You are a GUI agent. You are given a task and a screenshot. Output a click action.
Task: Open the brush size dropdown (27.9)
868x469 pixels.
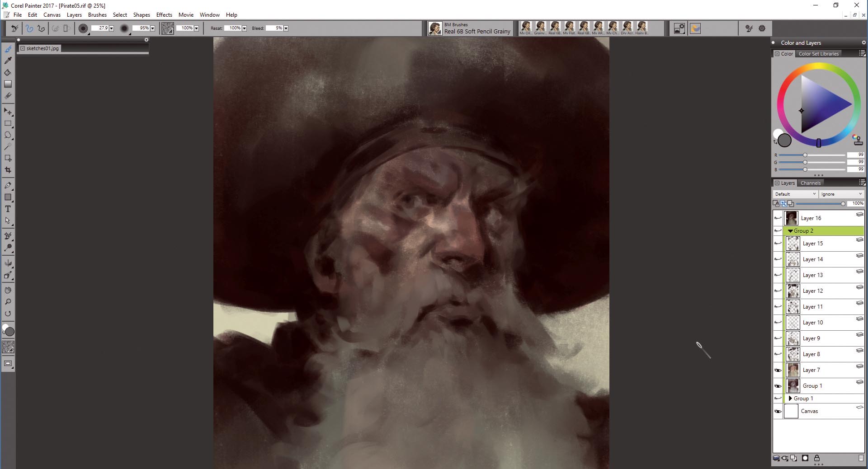[x=111, y=28]
